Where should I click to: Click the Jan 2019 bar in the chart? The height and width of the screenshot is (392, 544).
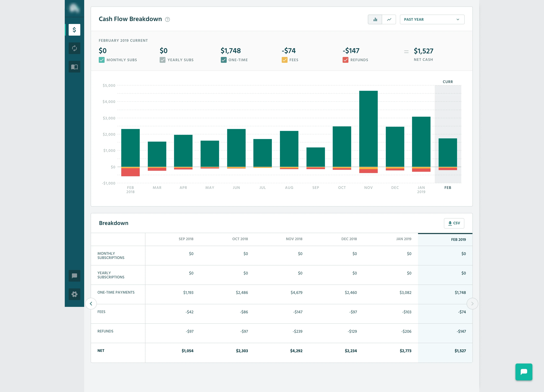(421, 142)
